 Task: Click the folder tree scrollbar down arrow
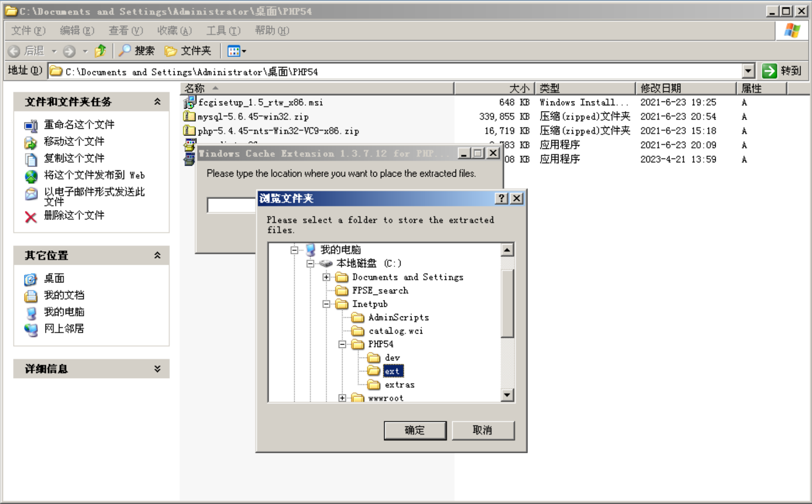507,395
